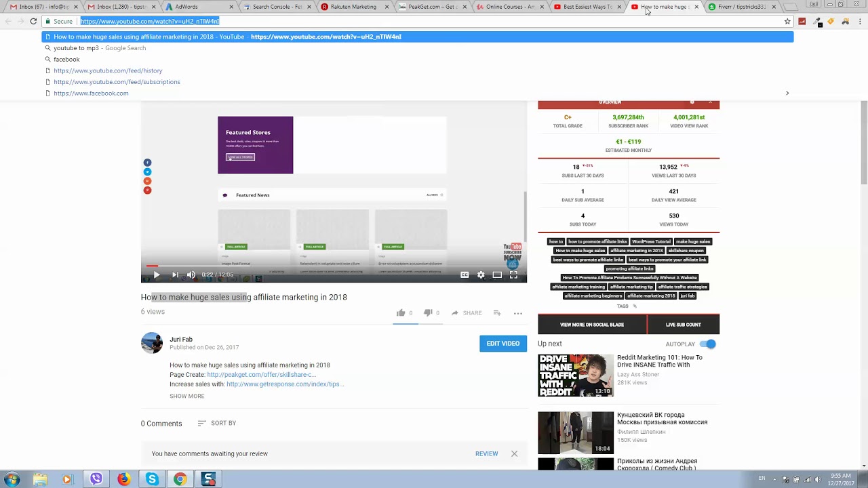This screenshot has height=488, width=868.
Task: Click the SHARE button under the video
Action: pyautogui.click(x=467, y=313)
